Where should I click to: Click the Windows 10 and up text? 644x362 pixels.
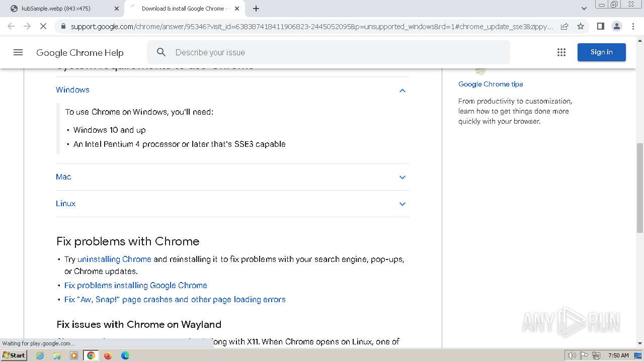109,130
